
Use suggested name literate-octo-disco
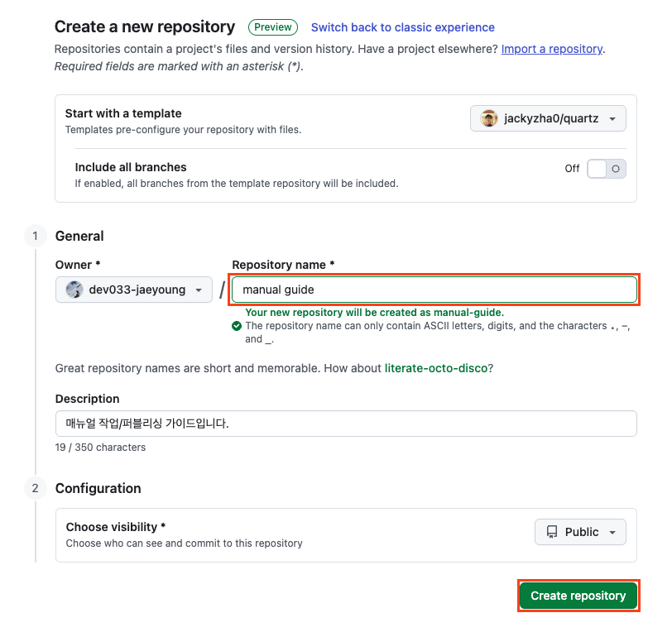click(436, 368)
